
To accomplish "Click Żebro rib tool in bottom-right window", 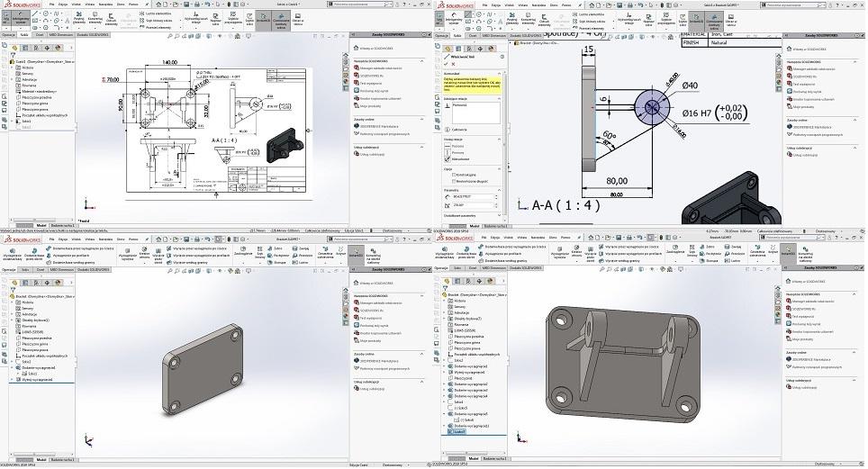I will pyautogui.click(x=706, y=247).
